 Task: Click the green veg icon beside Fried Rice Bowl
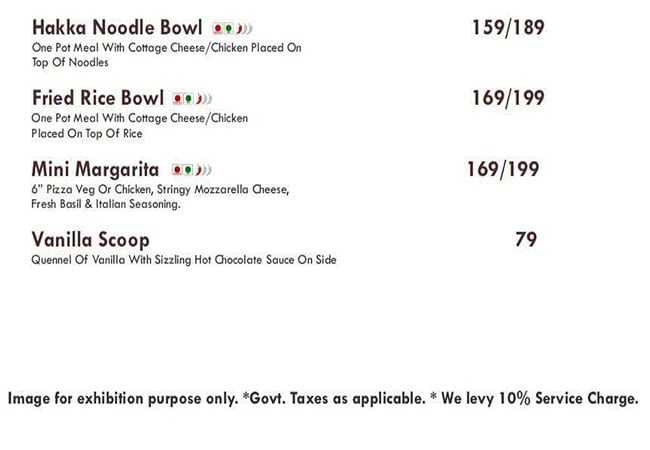tap(189, 99)
